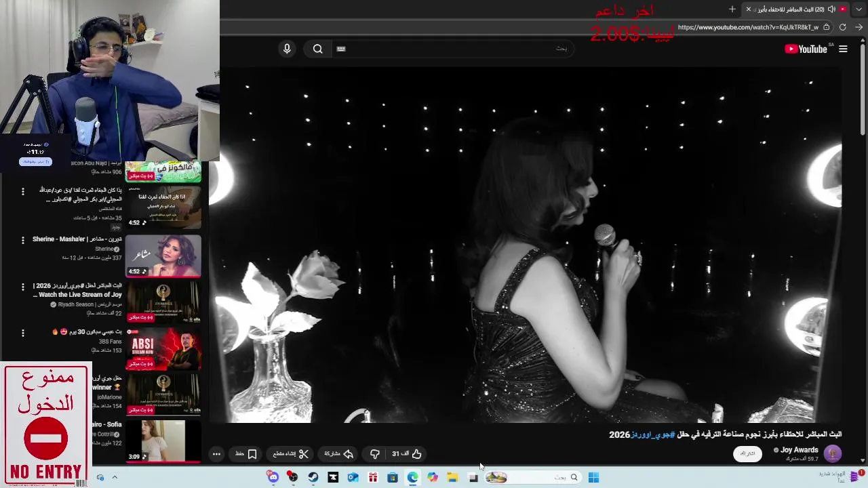Screen dimensions: 868x488
Task: Open Sherine Masha'er video thumbnail
Action: pyautogui.click(x=163, y=256)
